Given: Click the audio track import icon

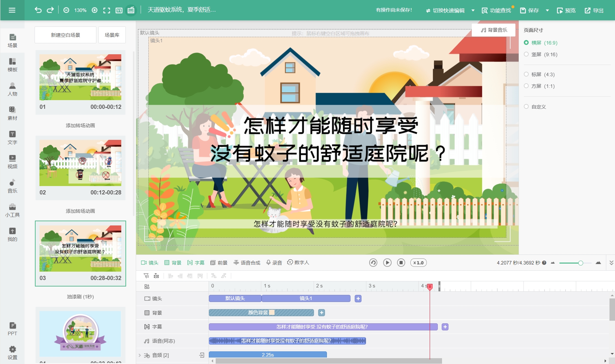Looking at the screenshot, I should [202, 355].
